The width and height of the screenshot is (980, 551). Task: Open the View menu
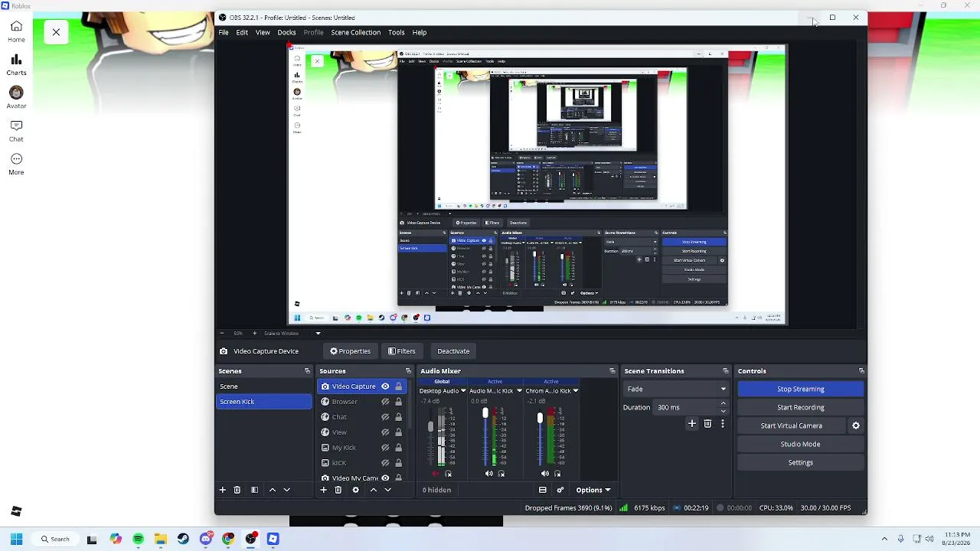click(x=263, y=32)
